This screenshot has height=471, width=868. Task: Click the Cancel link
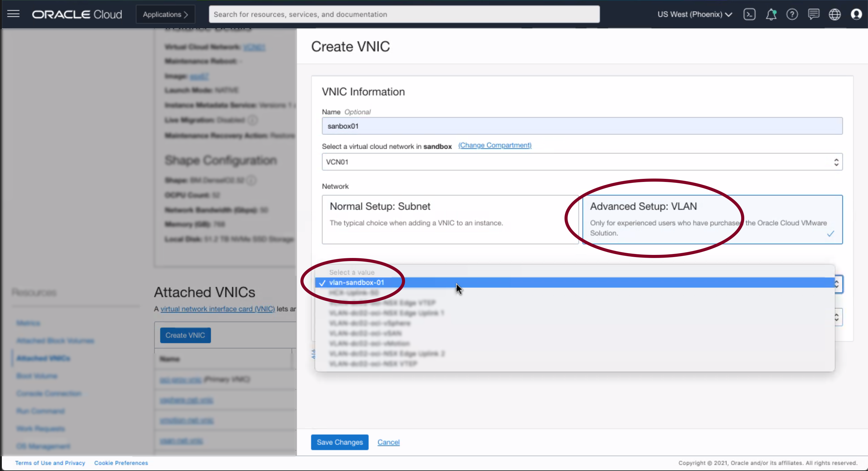(x=388, y=442)
